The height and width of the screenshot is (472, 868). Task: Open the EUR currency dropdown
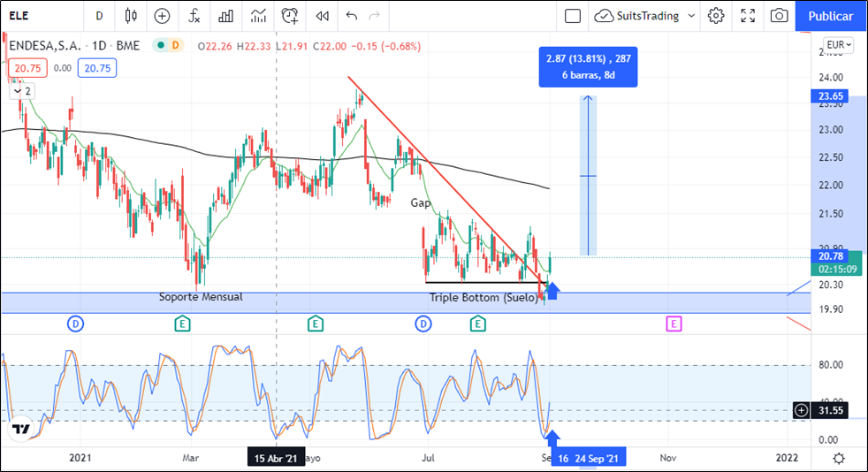click(838, 45)
